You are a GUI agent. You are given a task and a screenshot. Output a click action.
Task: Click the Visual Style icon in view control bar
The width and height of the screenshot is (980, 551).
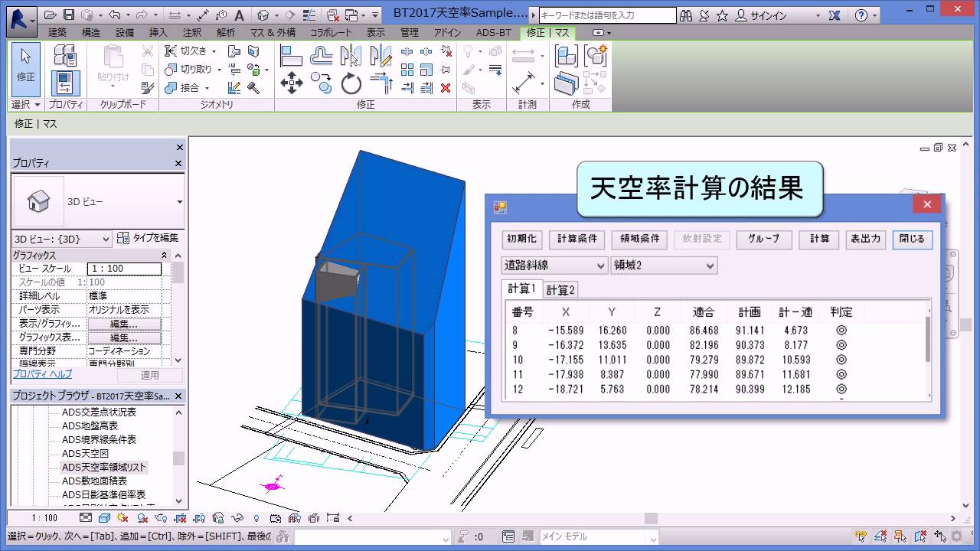click(103, 518)
